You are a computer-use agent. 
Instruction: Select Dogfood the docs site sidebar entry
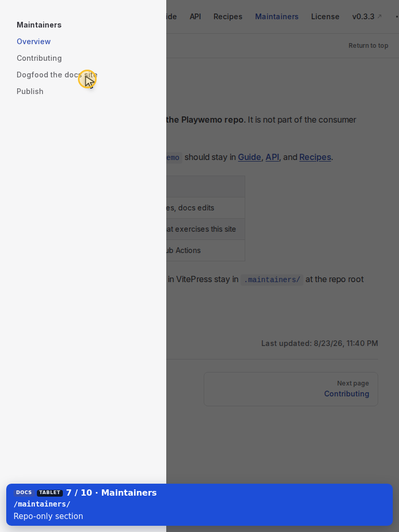click(57, 75)
